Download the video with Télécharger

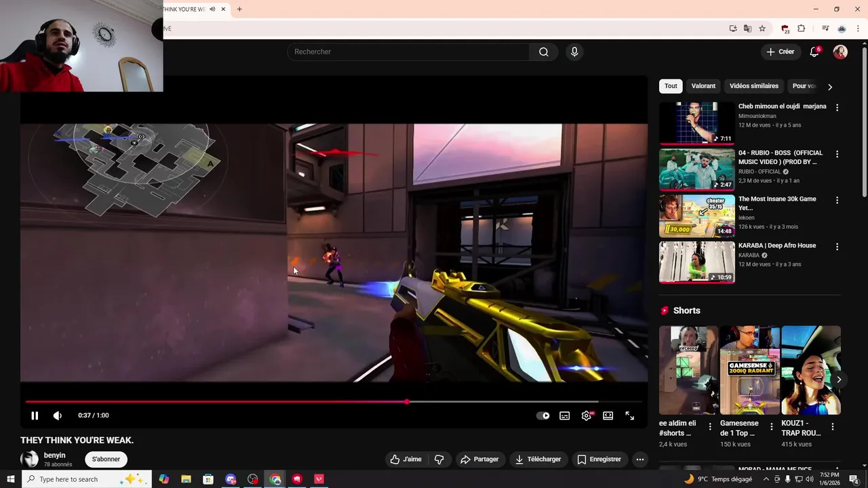click(538, 460)
